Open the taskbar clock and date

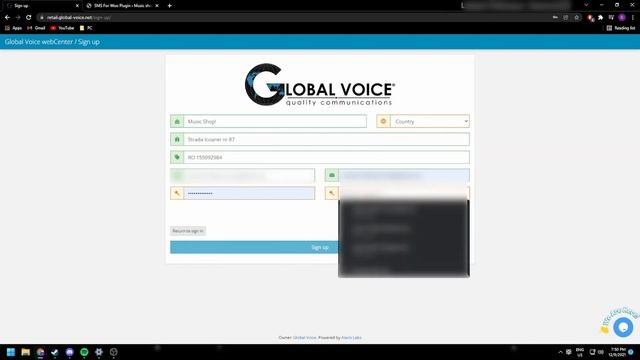click(x=618, y=352)
